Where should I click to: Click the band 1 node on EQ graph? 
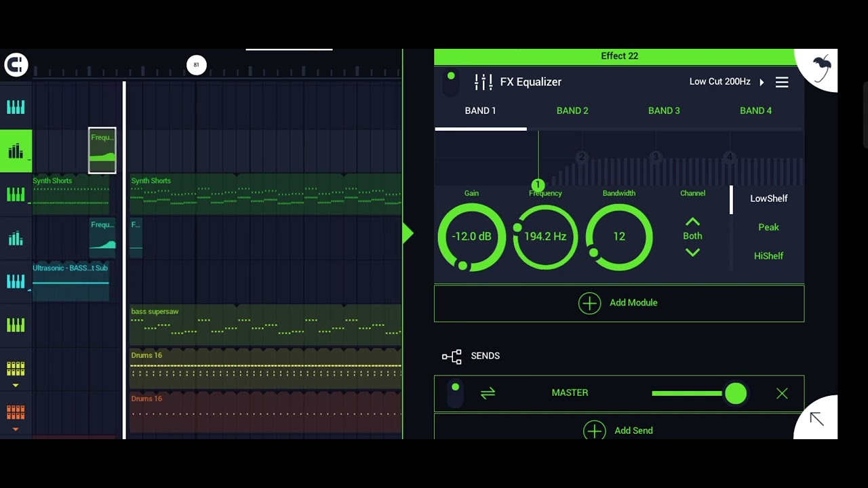point(538,184)
